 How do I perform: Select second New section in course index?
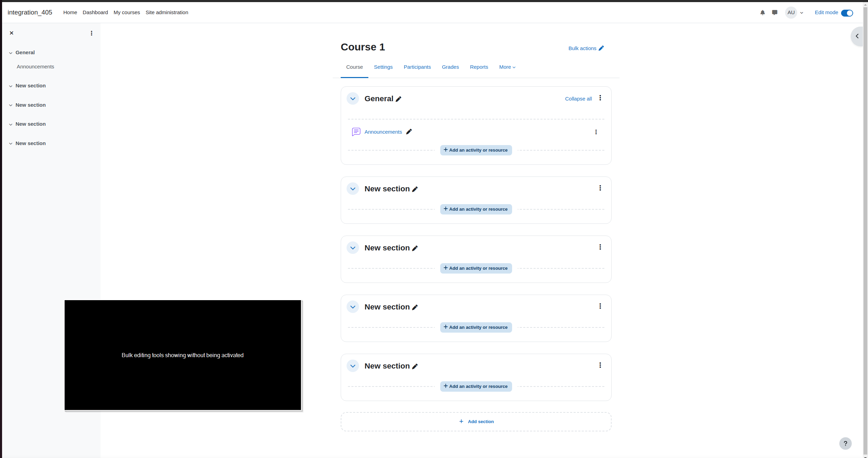[30, 105]
